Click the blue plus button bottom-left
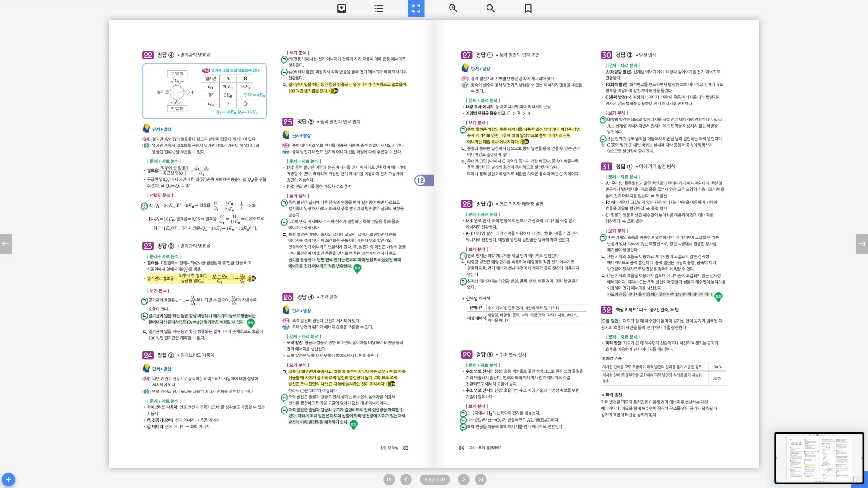 pos(8,479)
